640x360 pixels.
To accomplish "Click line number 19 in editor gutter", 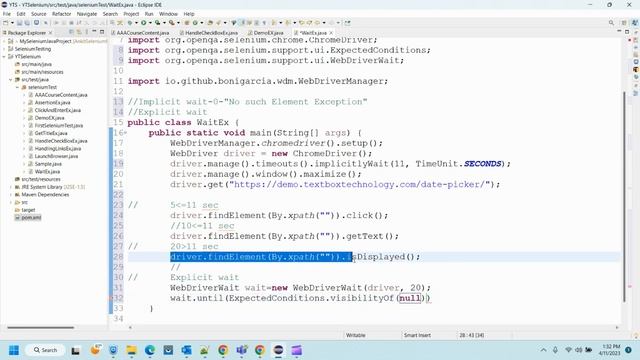I will (x=118, y=164).
